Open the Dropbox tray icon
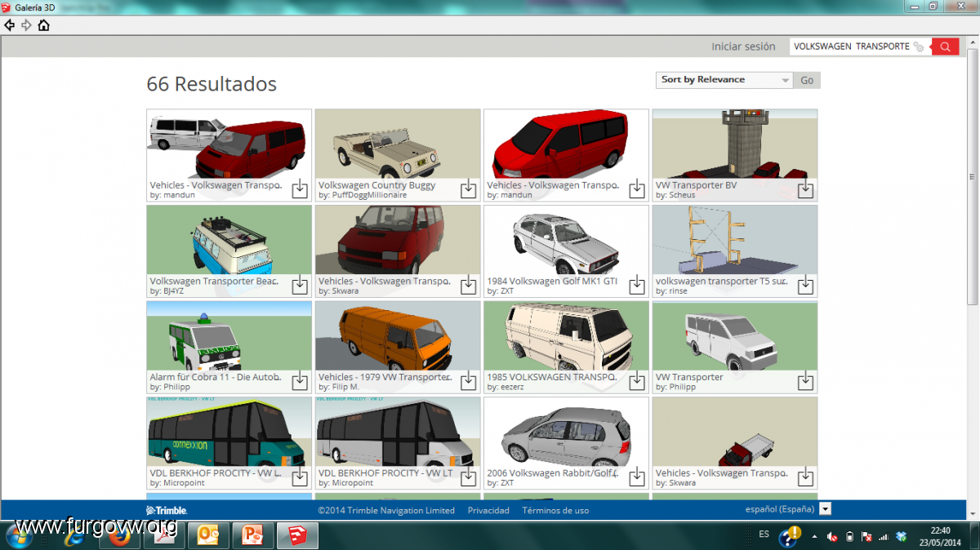This screenshot has width=980, height=550. pos(901,537)
